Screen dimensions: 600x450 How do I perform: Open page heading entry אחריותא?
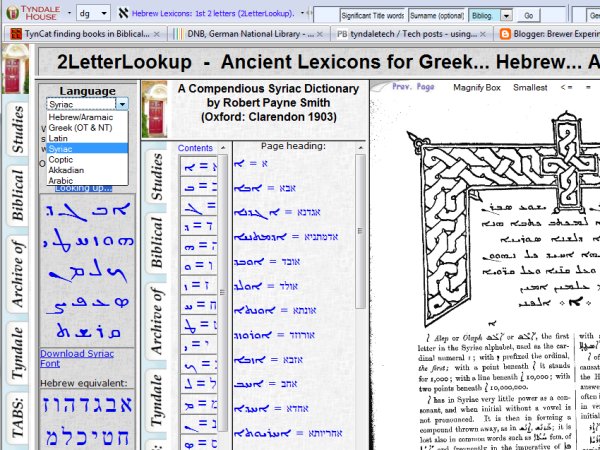click(x=288, y=433)
